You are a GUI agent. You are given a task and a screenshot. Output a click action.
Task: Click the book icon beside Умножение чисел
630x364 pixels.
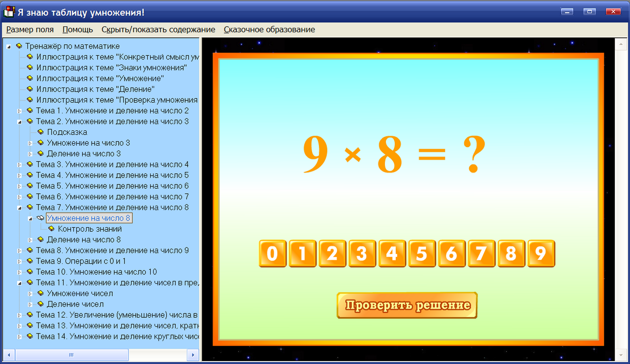41,293
